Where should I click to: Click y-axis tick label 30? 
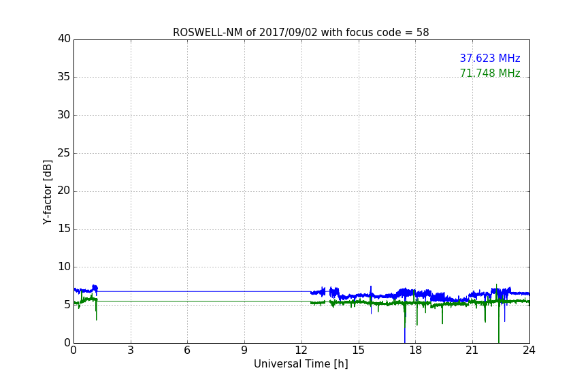point(64,115)
